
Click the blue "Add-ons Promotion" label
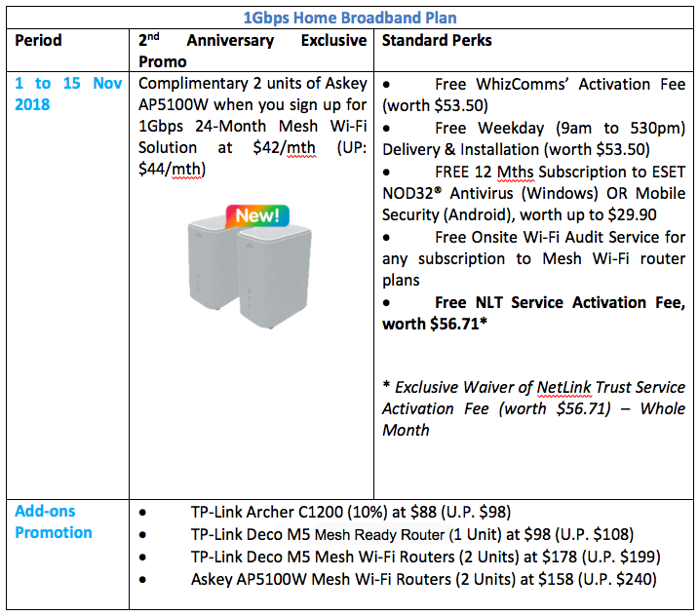point(54,521)
